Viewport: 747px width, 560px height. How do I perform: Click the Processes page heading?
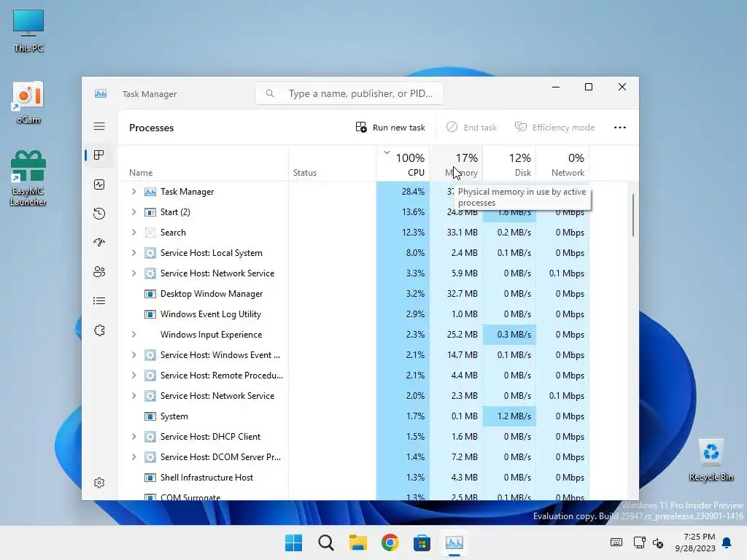tap(151, 128)
